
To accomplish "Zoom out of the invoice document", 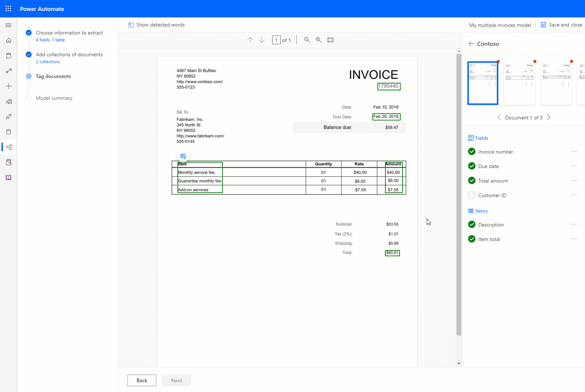I will point(307,40).
